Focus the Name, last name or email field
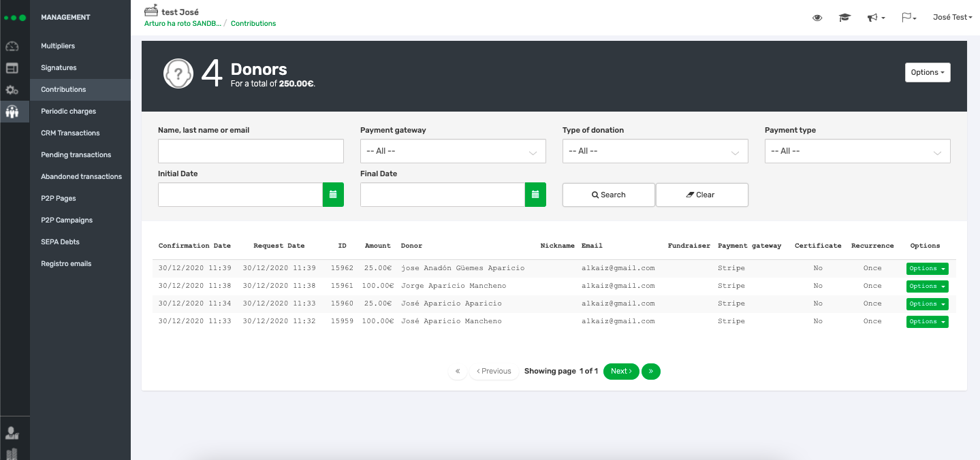The width and height of the screenshot is (980, 460). [251, 151]
